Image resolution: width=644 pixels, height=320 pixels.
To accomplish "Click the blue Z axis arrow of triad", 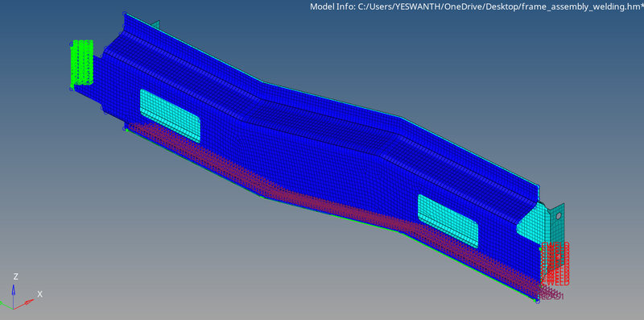I will click(x=13, y=293).
